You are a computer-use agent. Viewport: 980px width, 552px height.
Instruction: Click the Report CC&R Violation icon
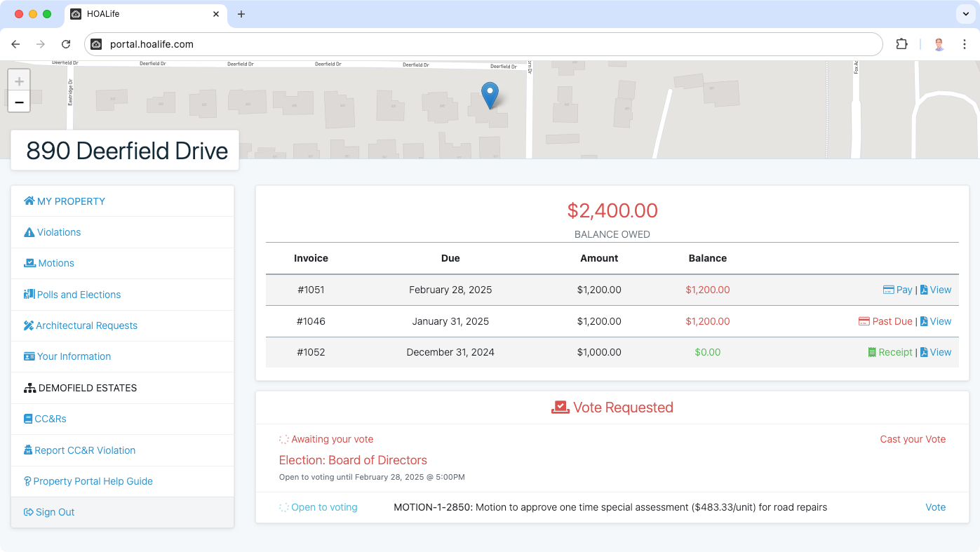27,450
